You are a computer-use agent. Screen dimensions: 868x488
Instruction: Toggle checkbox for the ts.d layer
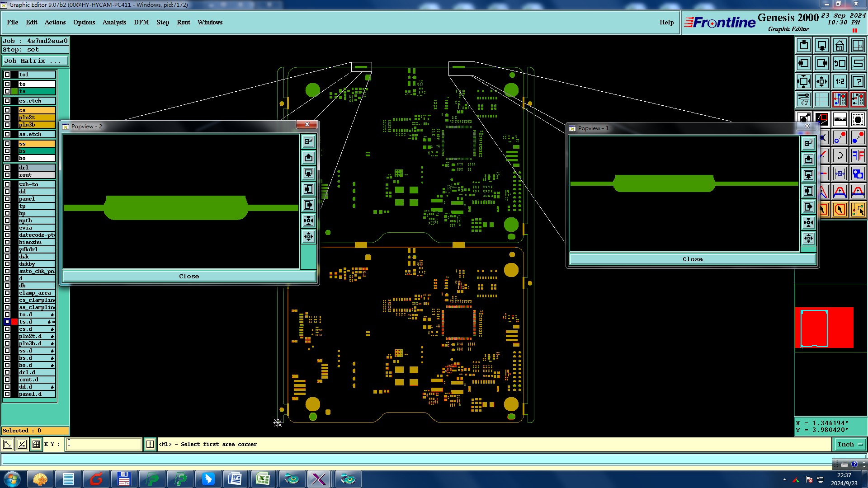click(x=7, y=322)
